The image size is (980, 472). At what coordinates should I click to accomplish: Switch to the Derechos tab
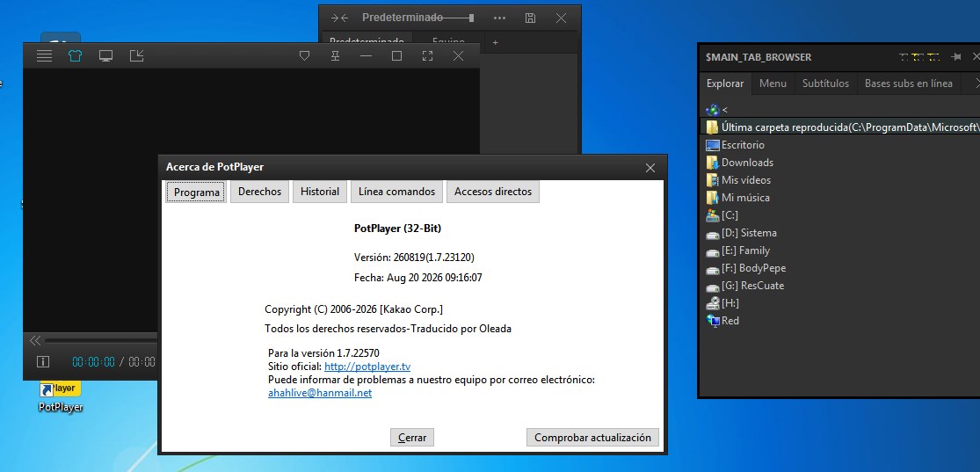click(x=260, y=192)
